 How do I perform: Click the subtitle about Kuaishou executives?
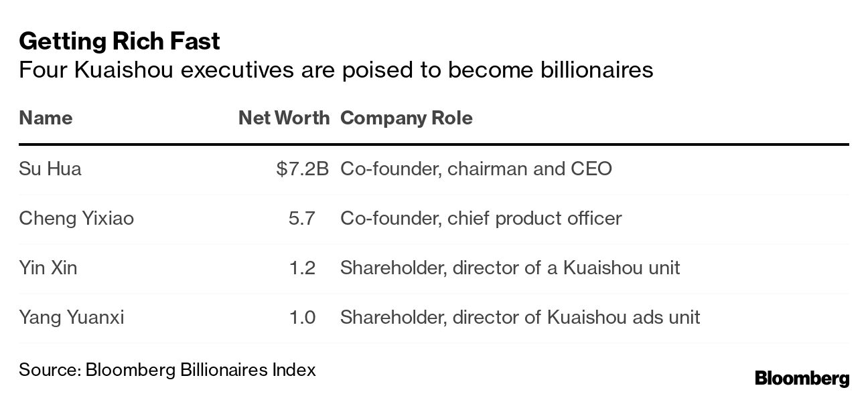(x=336, y=70)
